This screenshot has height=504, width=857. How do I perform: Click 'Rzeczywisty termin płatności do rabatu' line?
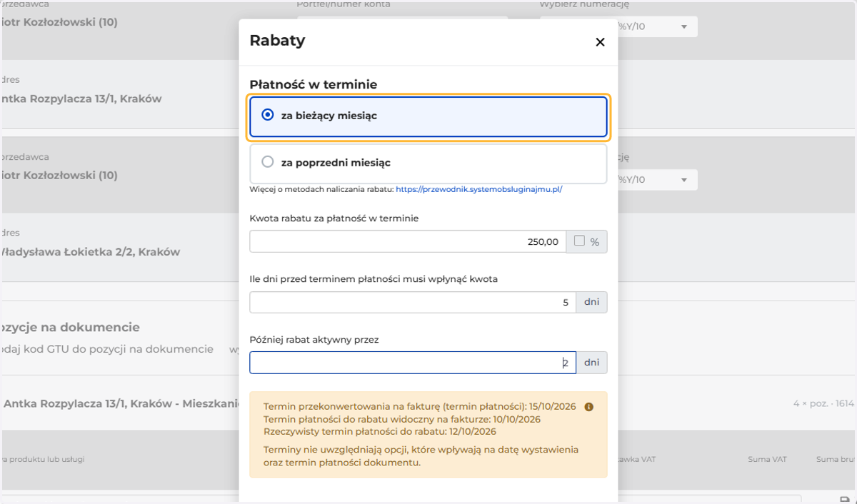pos(379,431)
